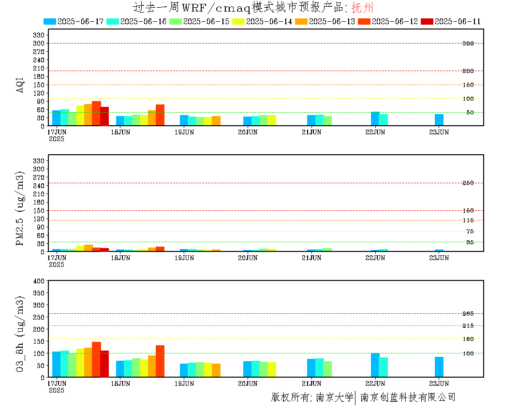Click the right-side 50 threshold label in AQI chart
This screenshot has height=411, width=532.
(470, 113)
